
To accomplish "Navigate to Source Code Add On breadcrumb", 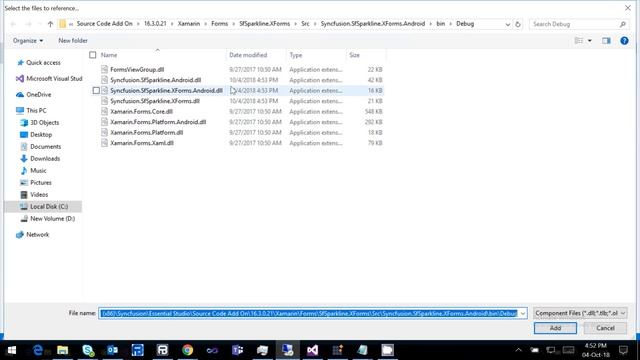I will [x=104, y=24].
